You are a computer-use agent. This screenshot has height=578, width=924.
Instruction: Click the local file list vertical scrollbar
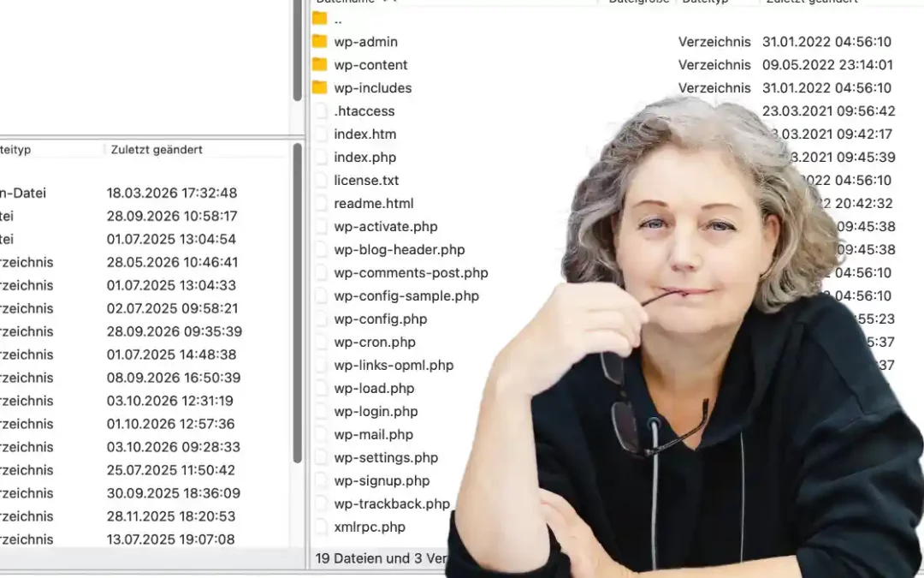(297, 302)
